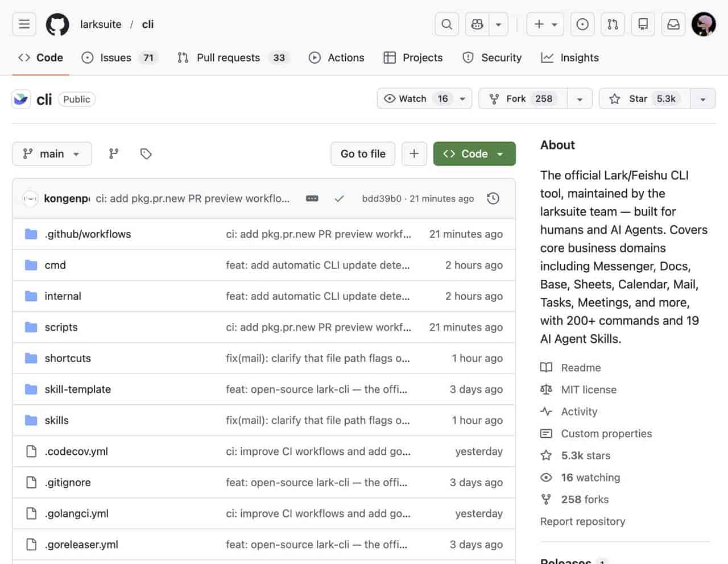Go to the GitHub homepage logo
The image size is (728, 564).
[57, 24]
